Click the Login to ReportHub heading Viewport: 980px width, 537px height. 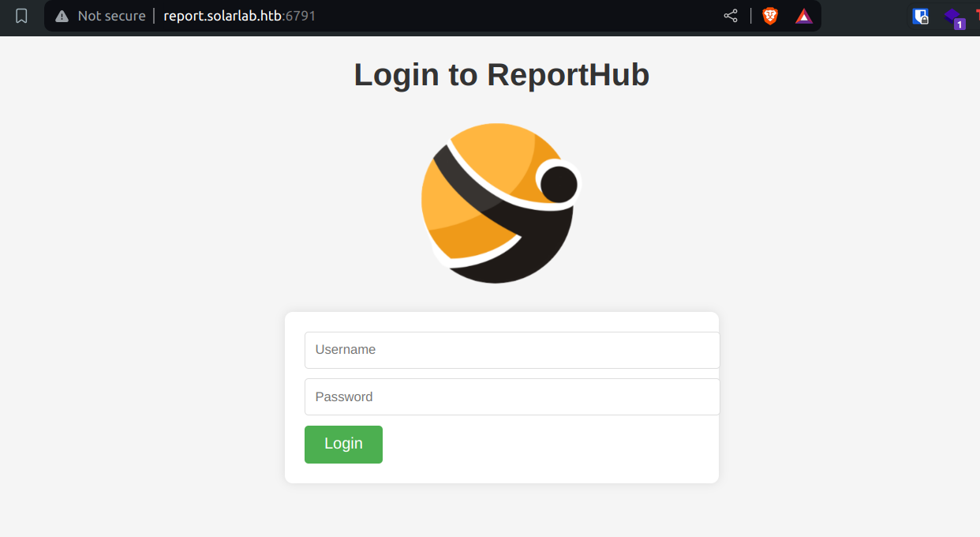(501, 75)
